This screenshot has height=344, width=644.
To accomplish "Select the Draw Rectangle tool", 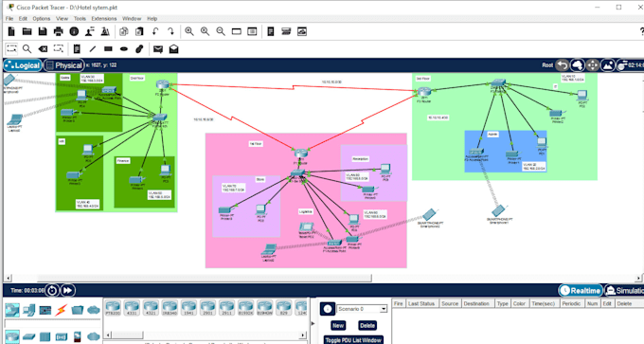I will coord(108,49).
